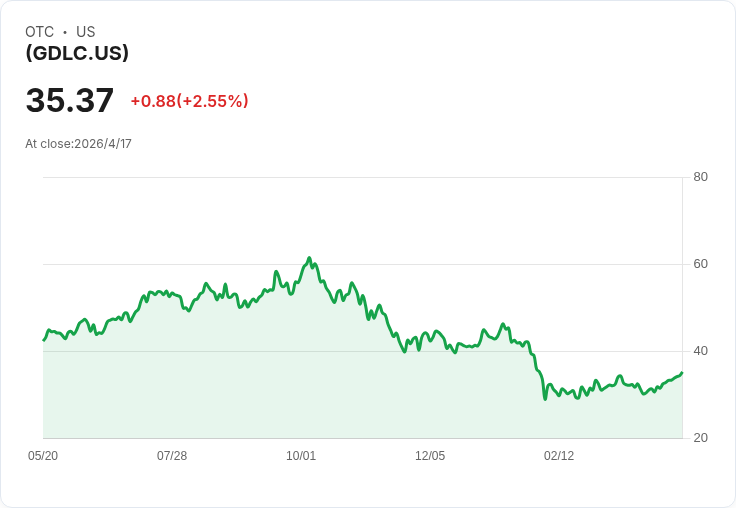Screen dimensions: 736x508
Task: Click the 20 y-axis label
Action: tap(700, 438)
